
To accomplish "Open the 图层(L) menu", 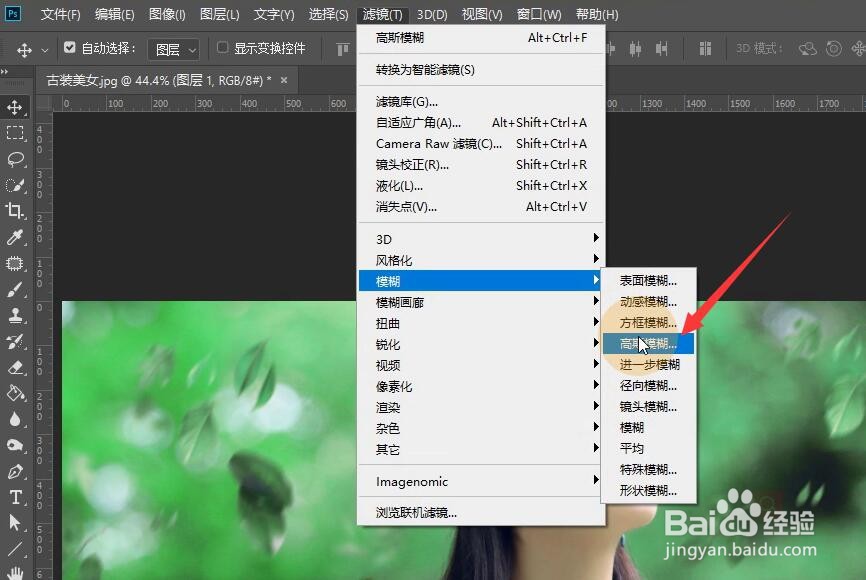I will click(x=219, y=14).
